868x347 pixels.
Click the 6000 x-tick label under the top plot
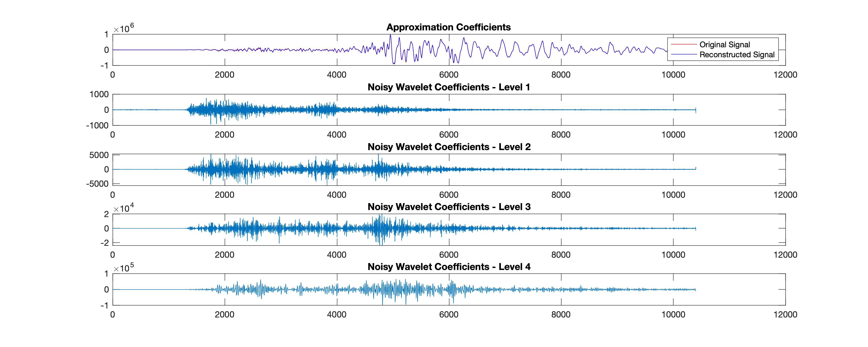pyautogui.click(x=448, y=75)
